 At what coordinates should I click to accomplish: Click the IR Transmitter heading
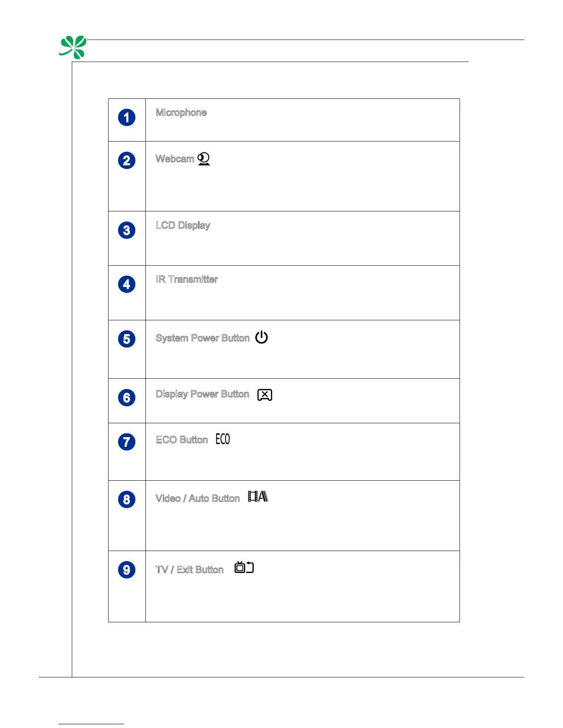187,279
